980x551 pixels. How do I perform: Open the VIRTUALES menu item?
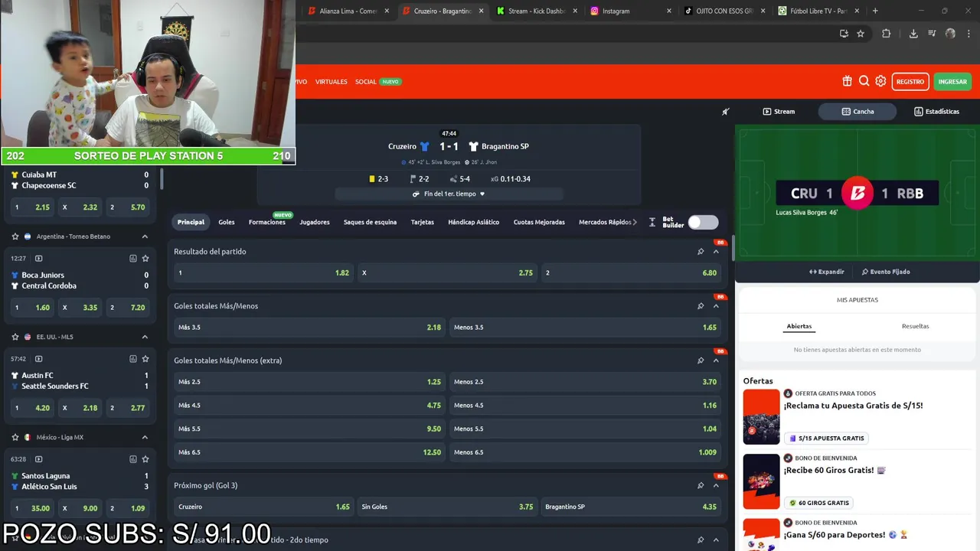(x=332, y=81)
